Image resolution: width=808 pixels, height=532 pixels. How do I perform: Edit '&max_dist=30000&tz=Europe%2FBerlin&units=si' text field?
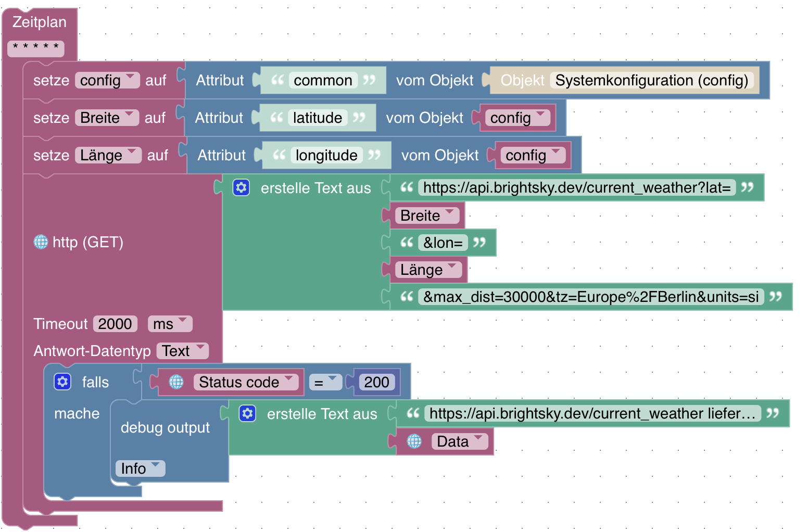pyautogui.click(x=591, y=297)
